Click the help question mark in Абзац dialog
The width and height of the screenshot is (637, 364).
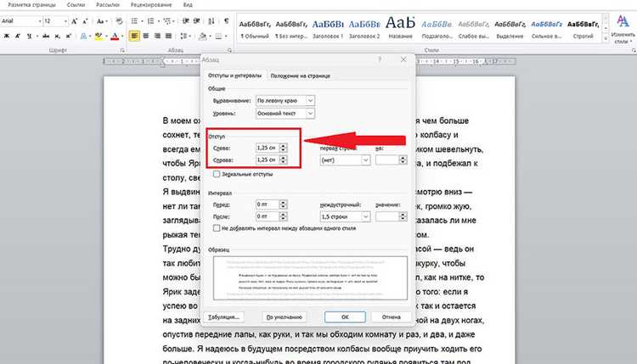click(380, 59)
